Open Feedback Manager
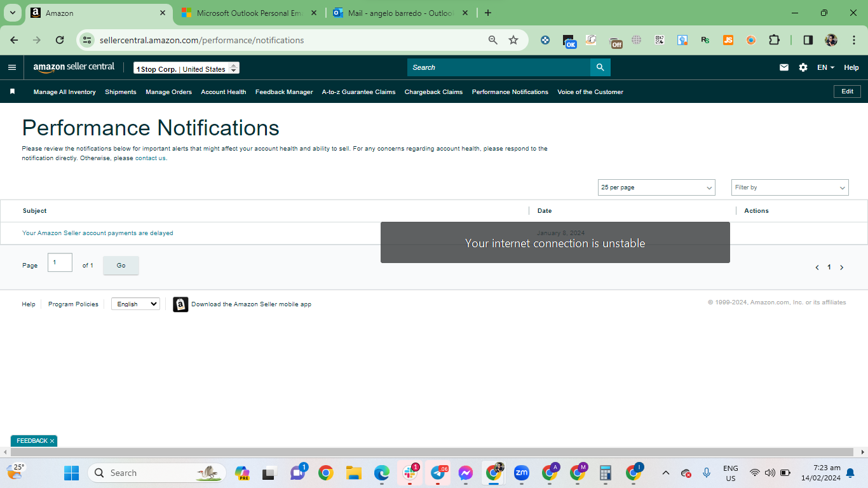868x488 pixels. coord(284,92)
